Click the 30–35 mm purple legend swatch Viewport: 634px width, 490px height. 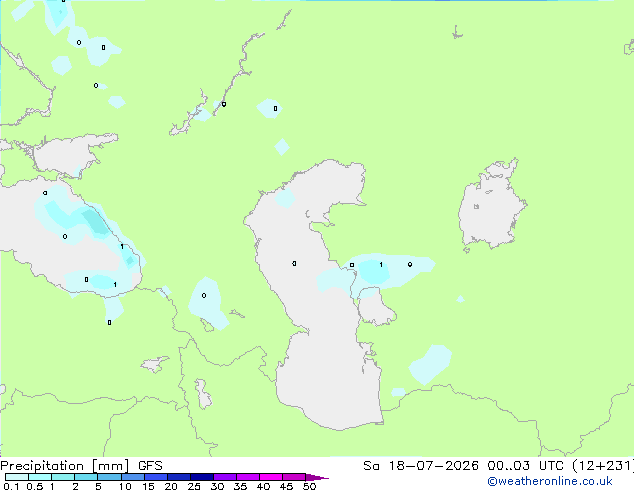tap(225, 477)
